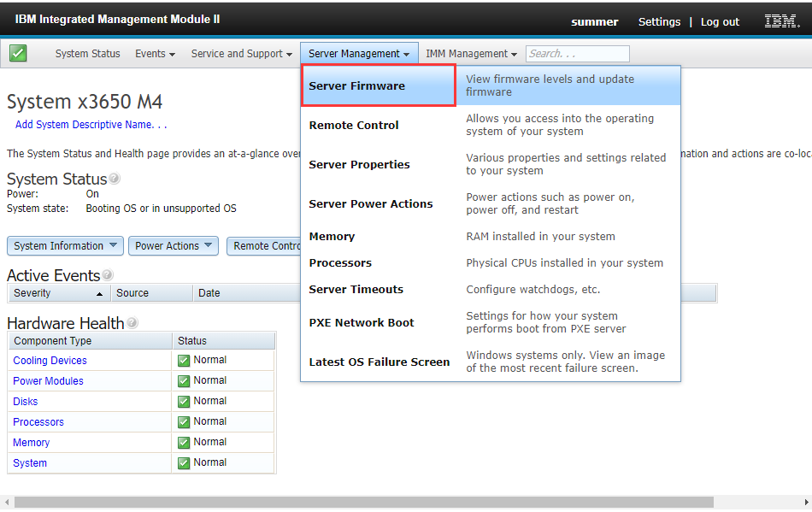
Task: Expand the System Information dropdown button
Action: coord(65,246)
